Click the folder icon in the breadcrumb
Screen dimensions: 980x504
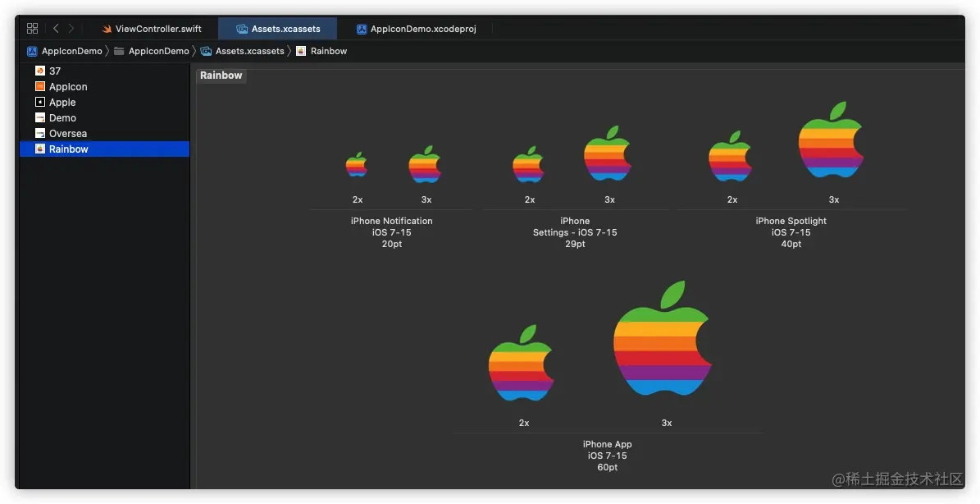119,51
